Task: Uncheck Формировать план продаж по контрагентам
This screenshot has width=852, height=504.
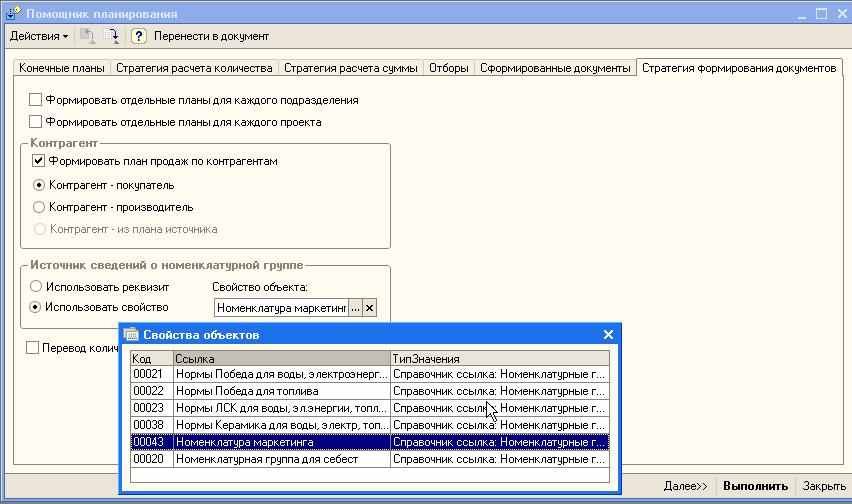Action: pyautogui.click(x=39, y=160)
